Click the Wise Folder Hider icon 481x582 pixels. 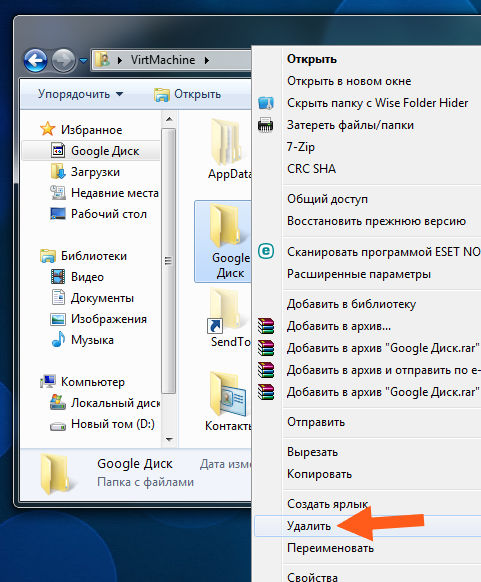266,103
